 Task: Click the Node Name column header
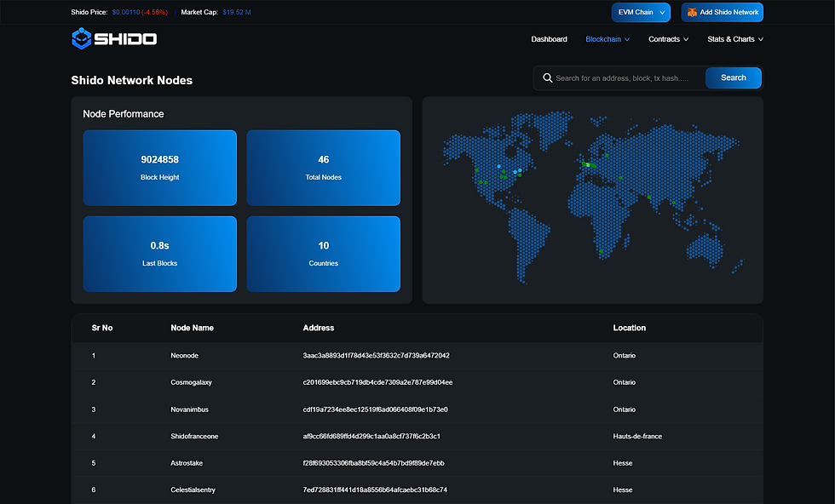coord(193,328)
